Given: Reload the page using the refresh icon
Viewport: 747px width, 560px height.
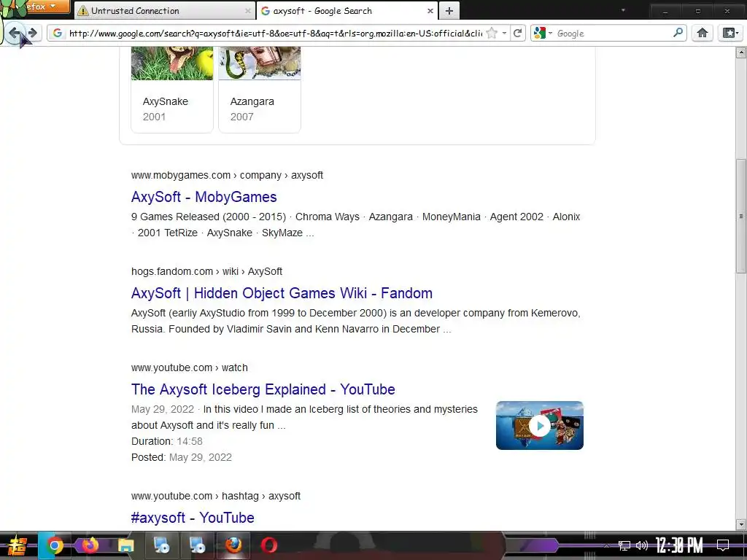Looking at the screenshot, I should 518,33.
